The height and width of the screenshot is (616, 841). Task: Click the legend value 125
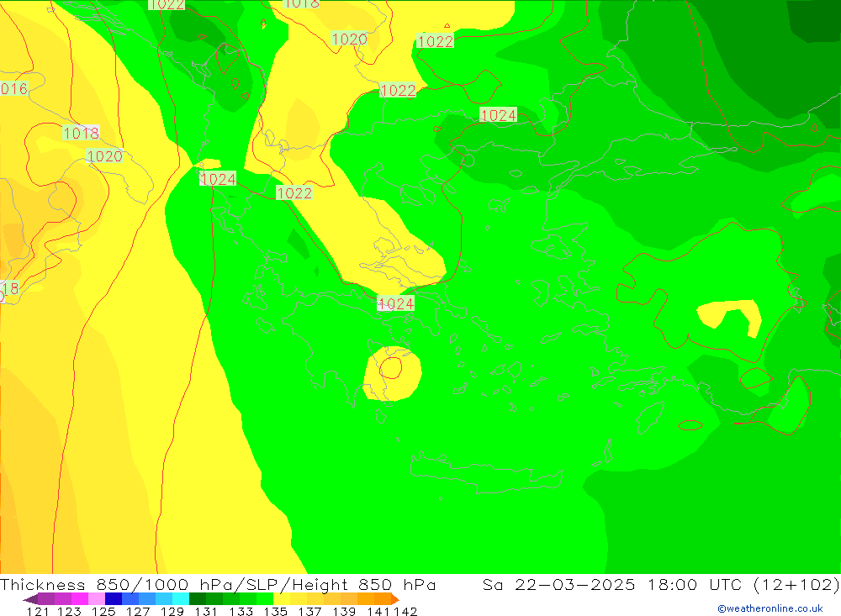pos(103,611)
